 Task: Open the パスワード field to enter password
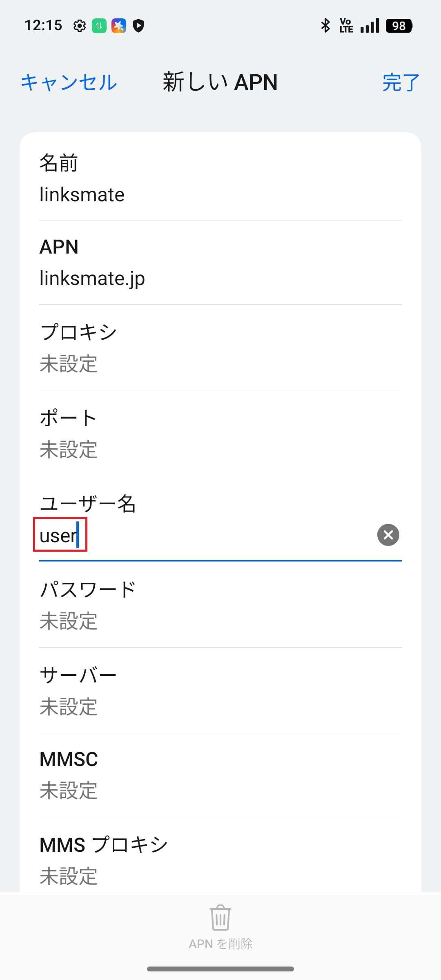220,605
